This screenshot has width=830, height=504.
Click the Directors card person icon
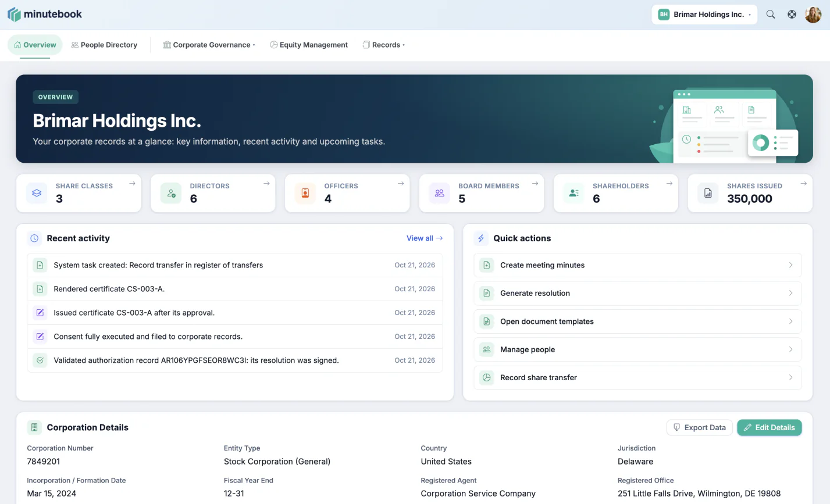click(x=171, y=193)
